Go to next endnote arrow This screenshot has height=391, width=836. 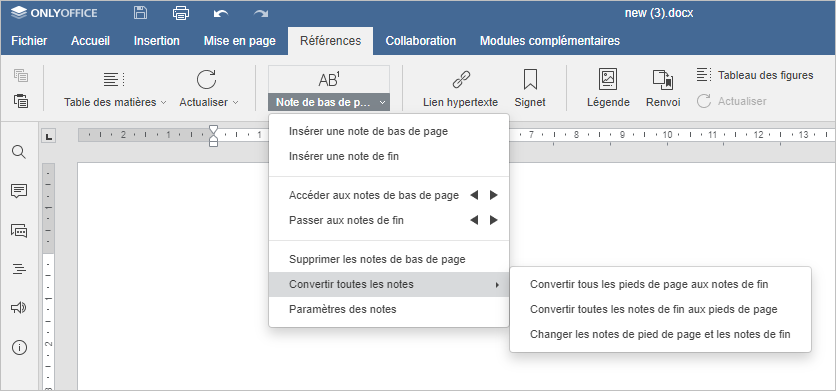point(494,220)
